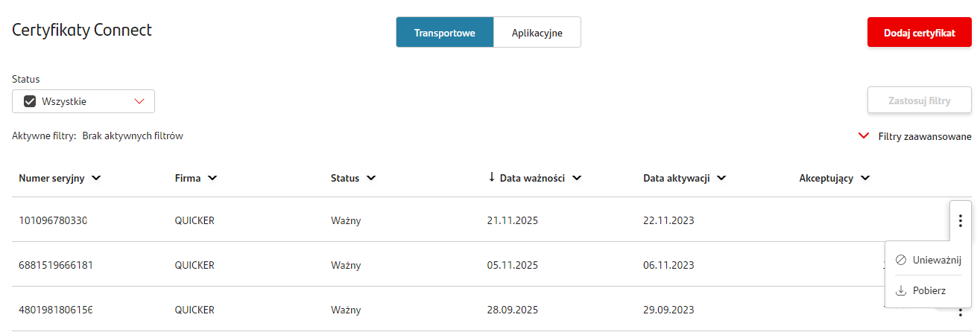Click the three-dot menu on the last row

pos(961,313)
